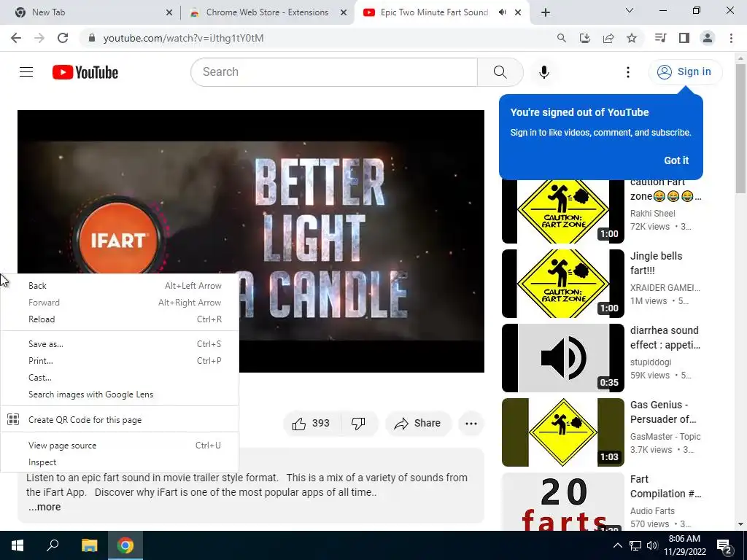Open Gas Genius video thumbnail
The width and height of the screenshot is (747, 560).
tap(562, 432)
